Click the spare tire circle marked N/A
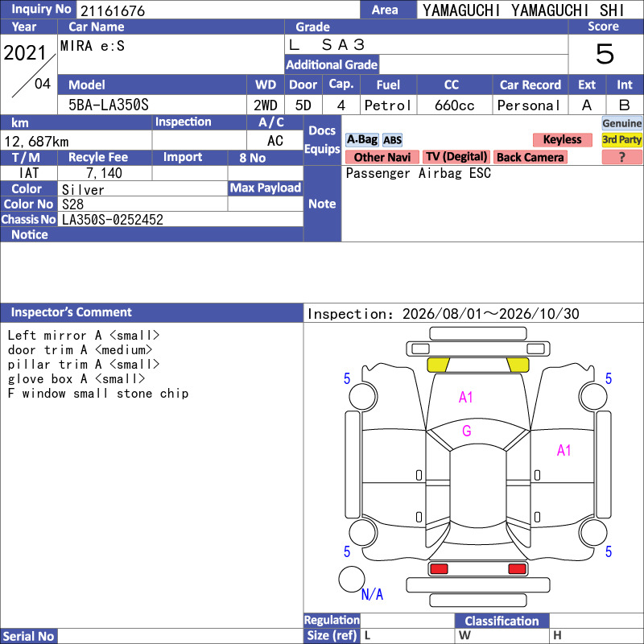This screenshot has width=644, height=644. tap(352, 579)
